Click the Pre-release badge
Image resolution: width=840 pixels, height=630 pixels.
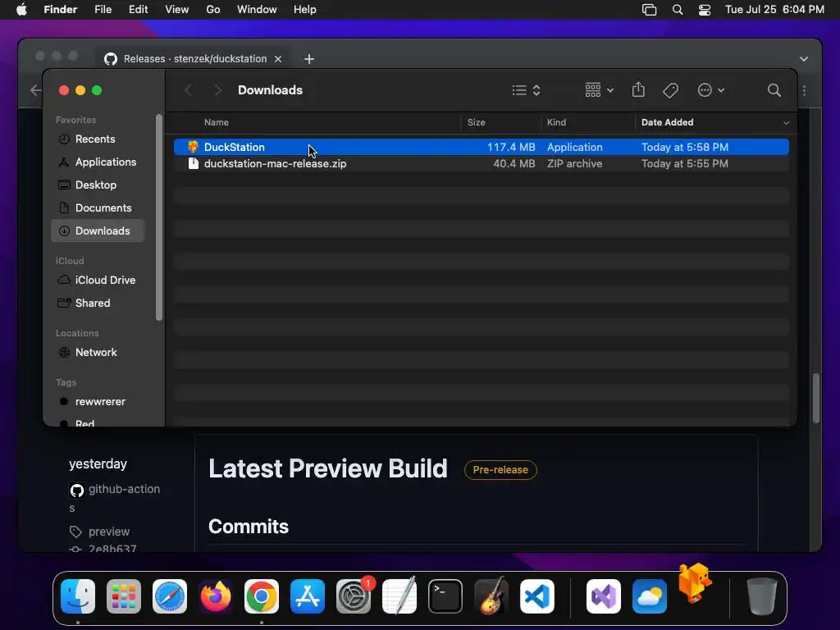coord(500,470)
